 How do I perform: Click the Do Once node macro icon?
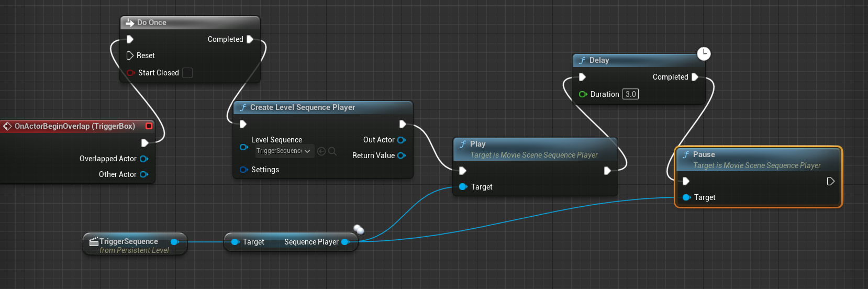tap(130, 23)
